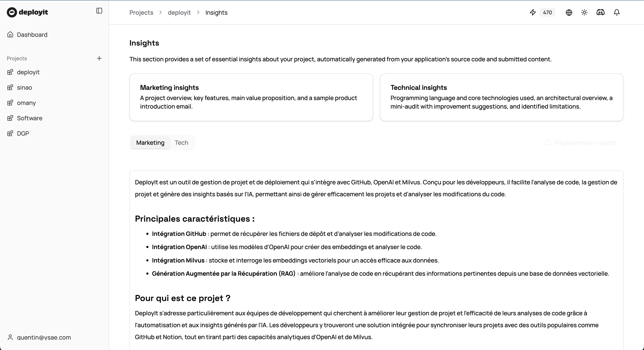Click the 470 credits counter
The width and height of the screenshot is (644, 350).
[547, 12]
